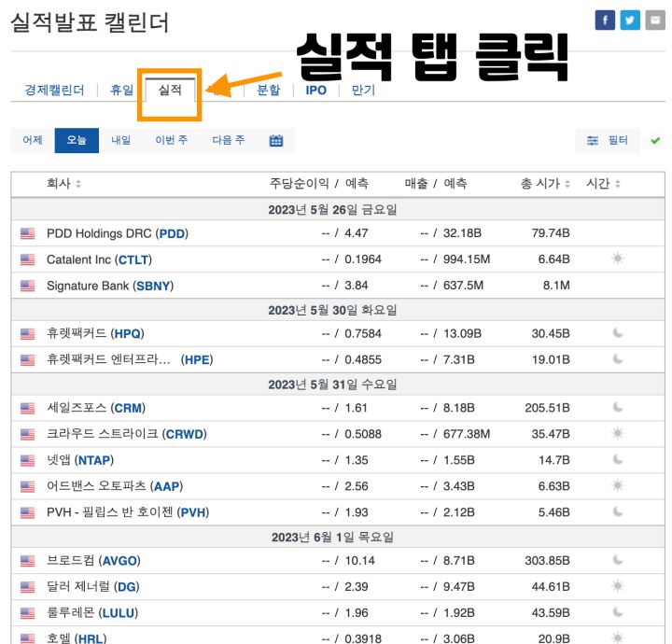This screenshot has height=644, width=672.
Task: Share page via Facebook icon
Action: tap(605, 21)
